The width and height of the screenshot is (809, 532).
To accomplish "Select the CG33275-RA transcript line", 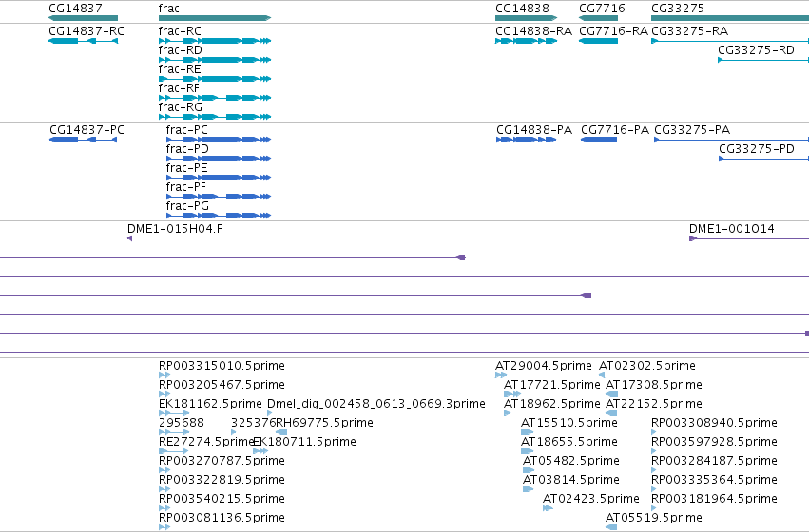I will pos(730,41).
